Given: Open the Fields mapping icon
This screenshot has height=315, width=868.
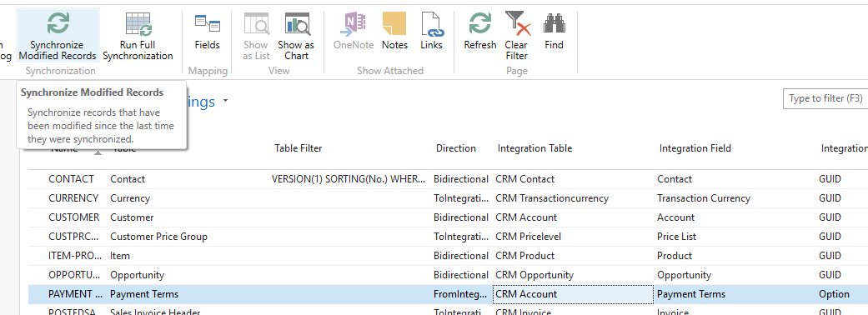Looking at the screenshot, I should tap(207, 24).
